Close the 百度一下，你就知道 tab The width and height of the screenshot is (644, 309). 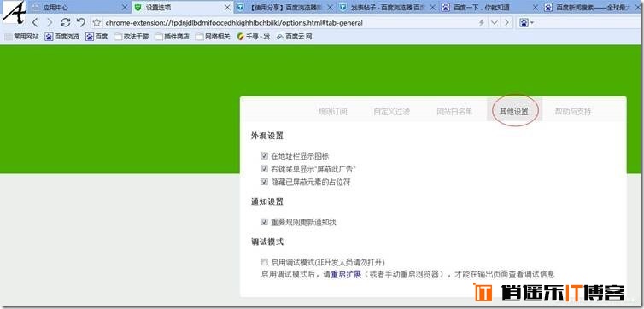(x=535, y=8)
